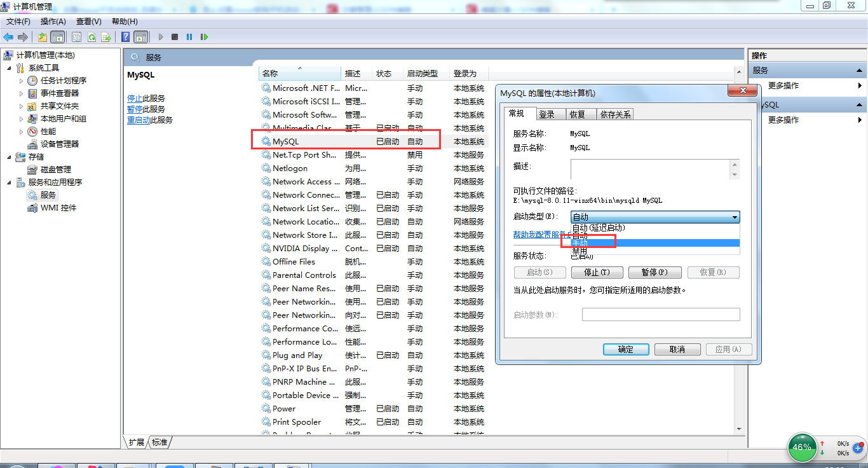Select 设备管理器 in the console tree
The height and width of the screenshot is (468, 868).
point(60,144)
